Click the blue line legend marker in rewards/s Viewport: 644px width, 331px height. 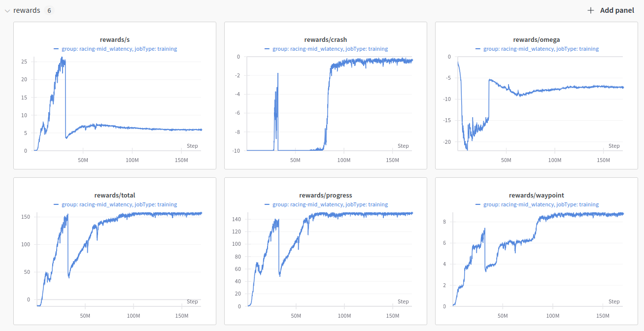[55, 49]
